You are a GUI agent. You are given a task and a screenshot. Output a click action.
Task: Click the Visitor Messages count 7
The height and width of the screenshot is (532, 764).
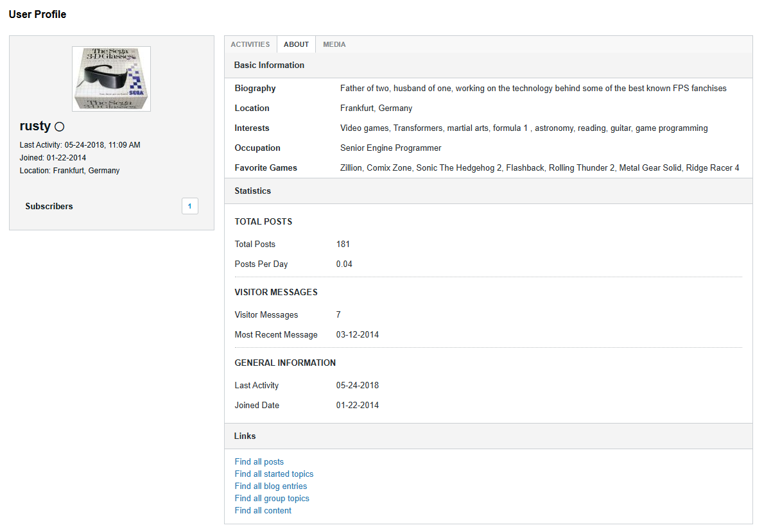338,314
